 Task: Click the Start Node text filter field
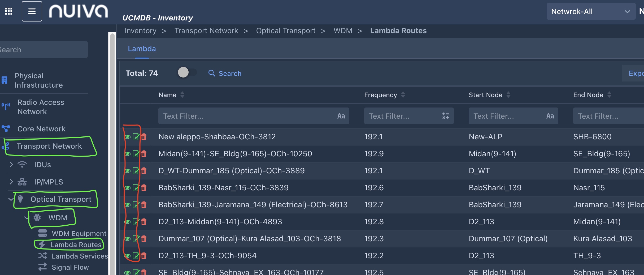point(507,116)
